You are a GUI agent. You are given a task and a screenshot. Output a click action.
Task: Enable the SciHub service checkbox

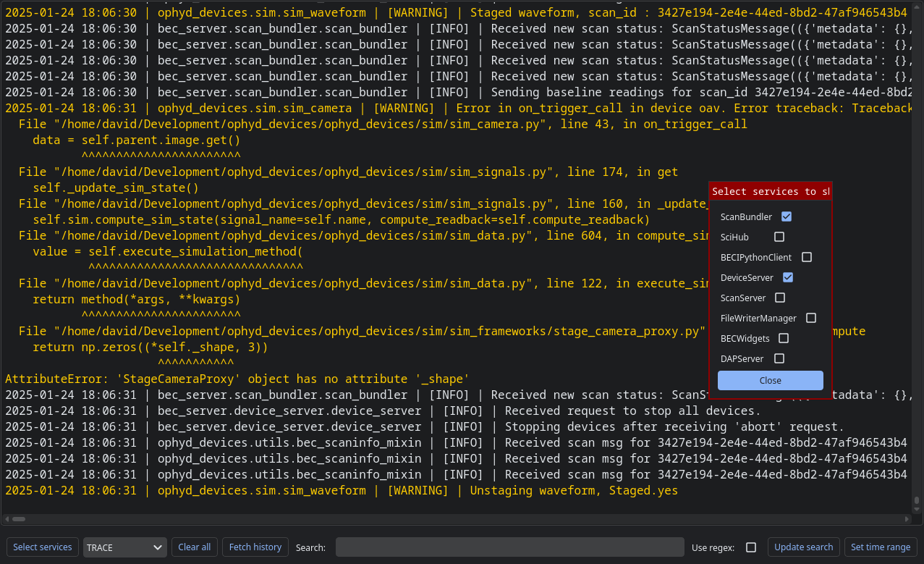(779, 237)
